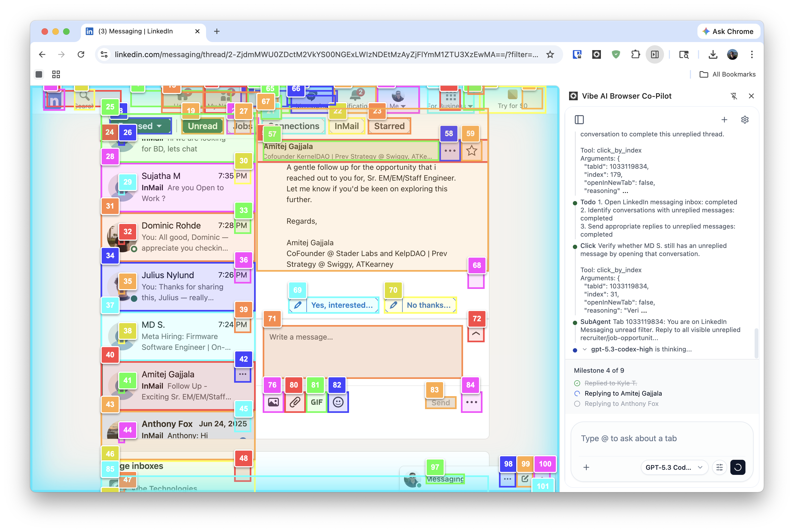Insert the 'No thanks...' quick reply

pos(420,305)
